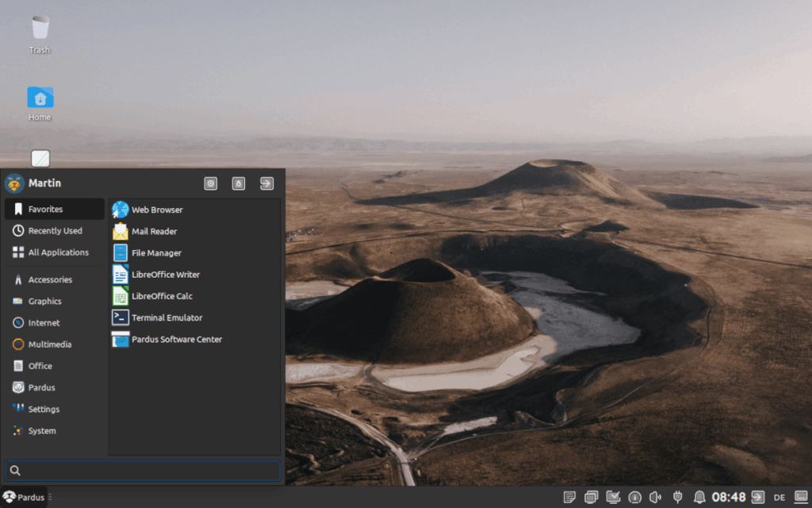
Task: Click the Pardus menu button in the panel
Action: tap(24, 497)
